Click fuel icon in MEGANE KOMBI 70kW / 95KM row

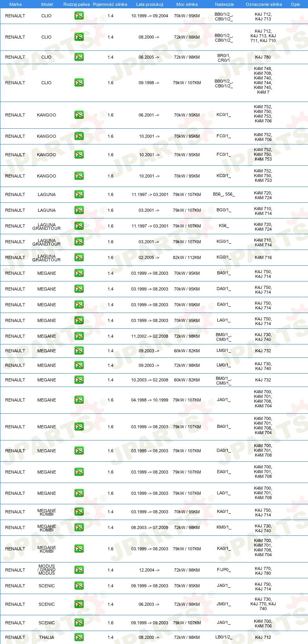point(79,512)
